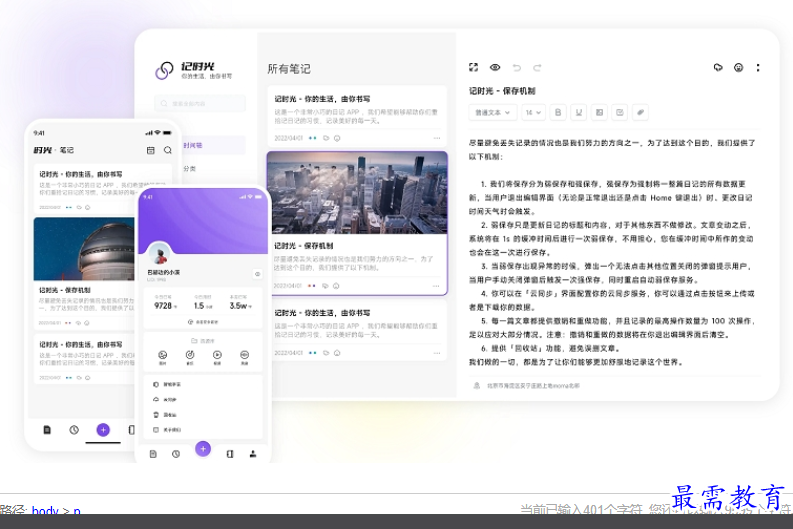Click the location icon below the note body

(476, 385)
